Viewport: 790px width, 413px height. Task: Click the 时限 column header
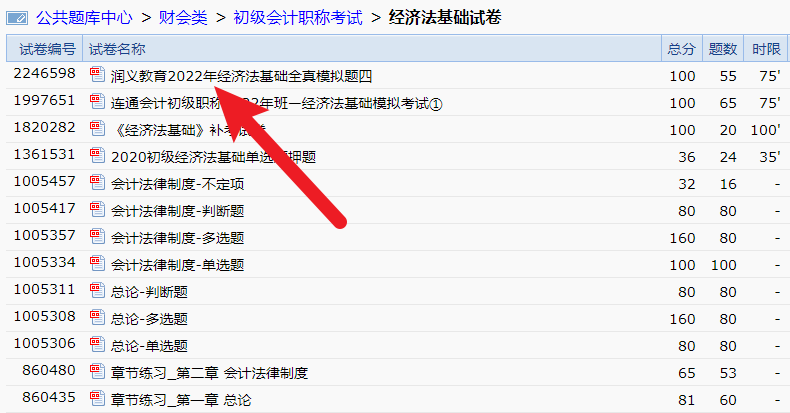tap(766, 49)
